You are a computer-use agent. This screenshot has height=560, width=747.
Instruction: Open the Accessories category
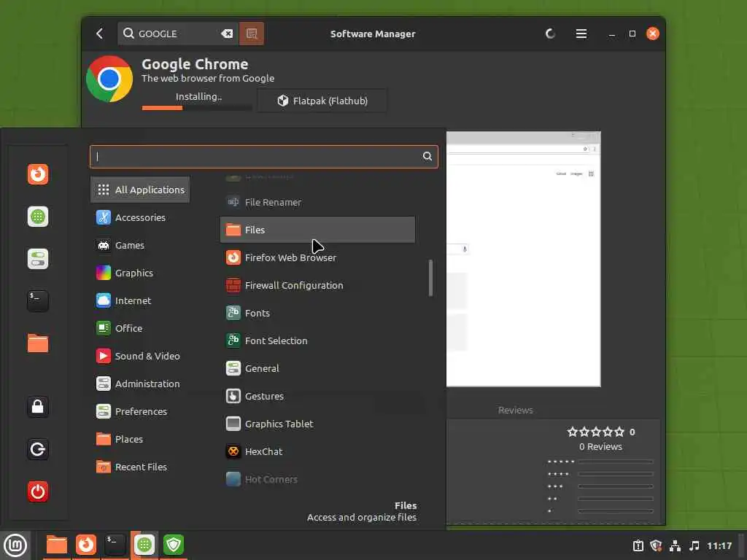pyautogui.click(x=140, y=217)
